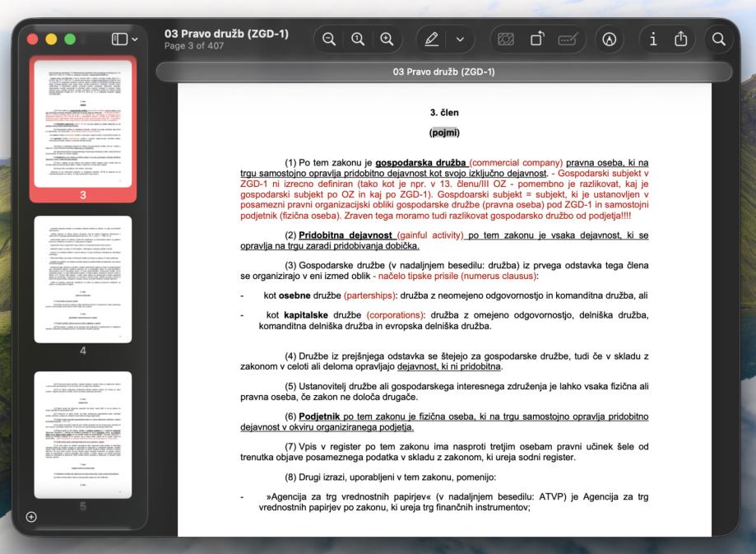This screenshot has width=756, height=554.
Task: Click the redact/selection tool icon
Action: pyautogui.click(x=505, y=39)
